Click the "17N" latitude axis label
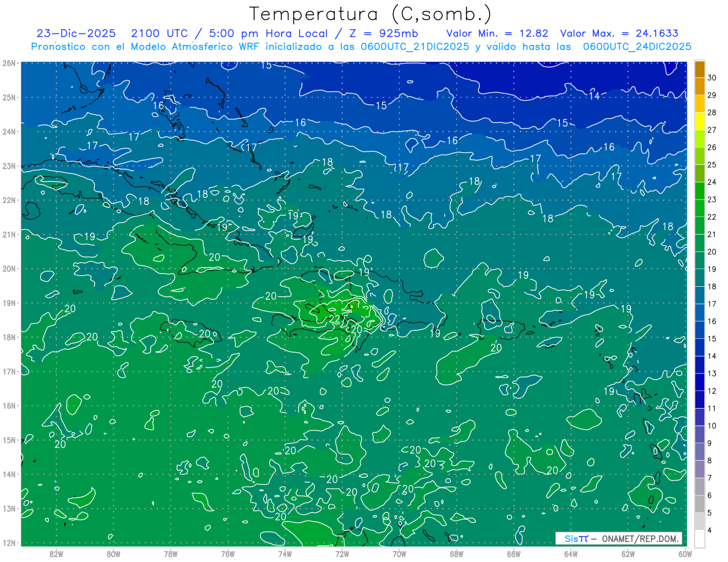The width and height of the screenshot is (728, 562). (9, 371)
